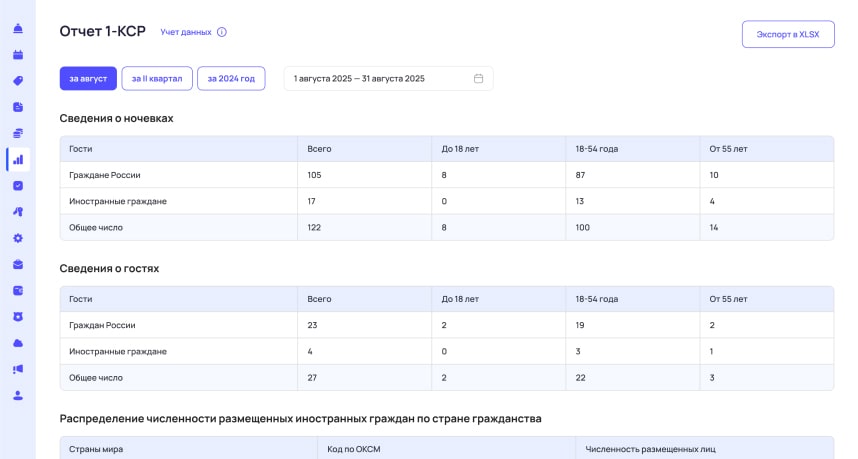This screenshot has height=459, width=858.
Task: Open the cloud sidebar icon
Action: [x=18, y=343]
